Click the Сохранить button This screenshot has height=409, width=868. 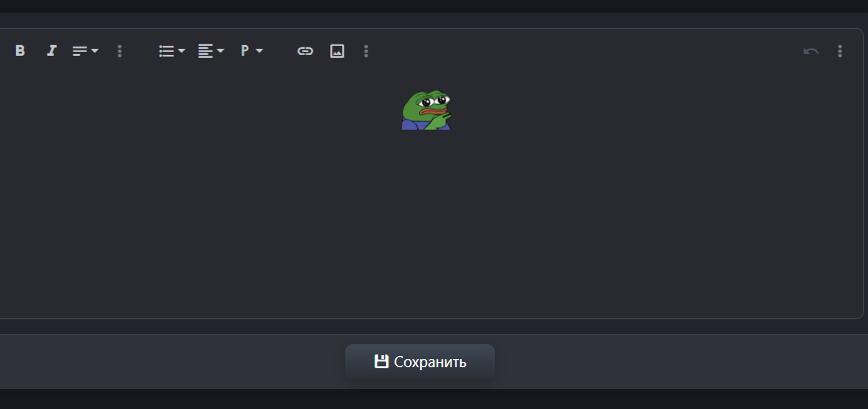[420, 362]
